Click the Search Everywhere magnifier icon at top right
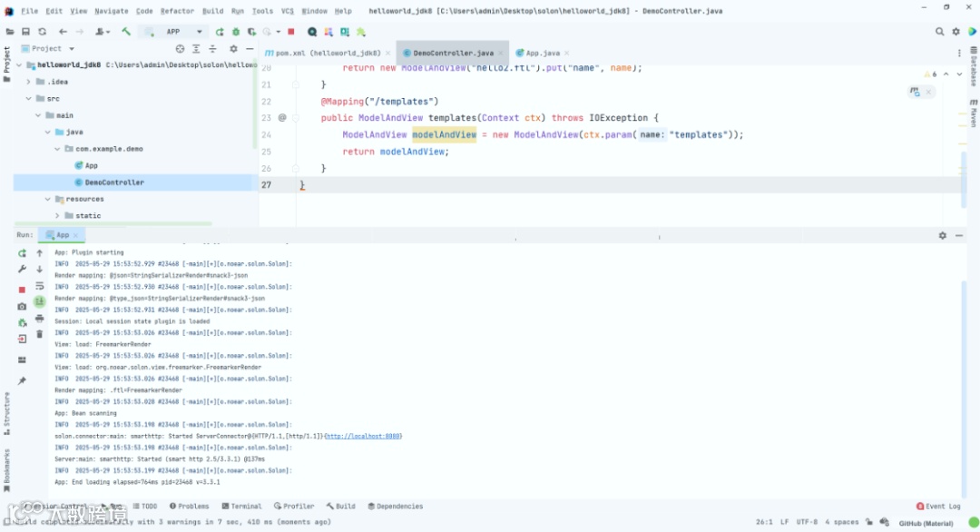Image resolution: width=980 pixels, height=532 pixels. [x=939, y=32]
